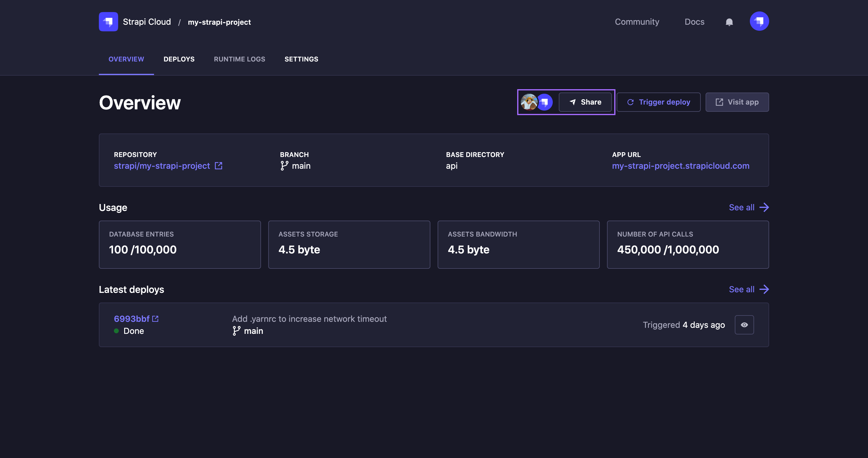Open the user profile avatar menu

tap(759, 21)
